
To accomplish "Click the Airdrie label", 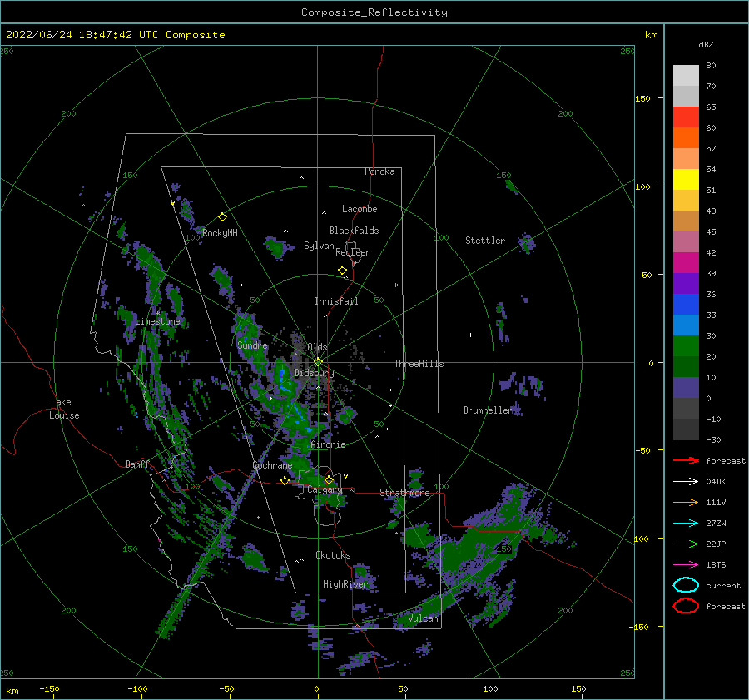I will pyautogui.click(x=328, y=444).
